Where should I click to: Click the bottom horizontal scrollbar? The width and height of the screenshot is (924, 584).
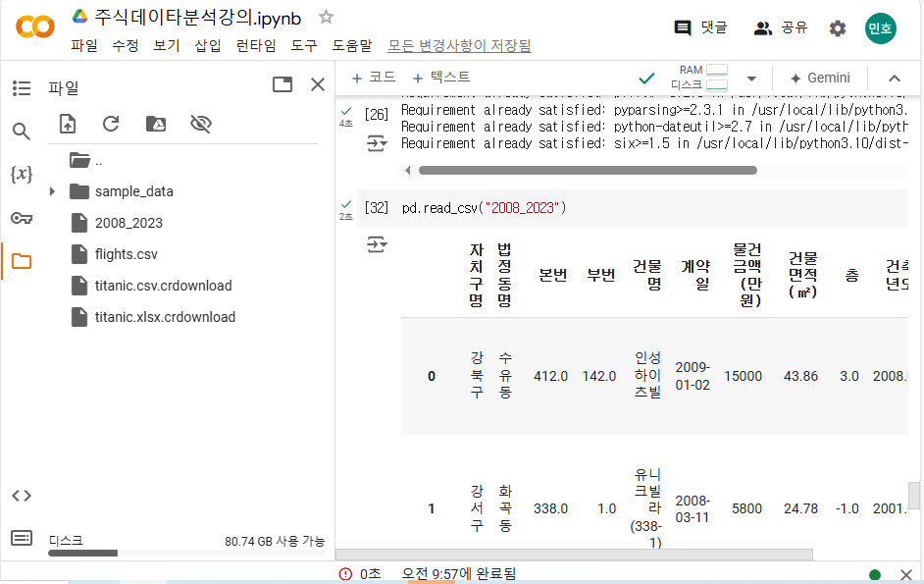coord(574,555)
